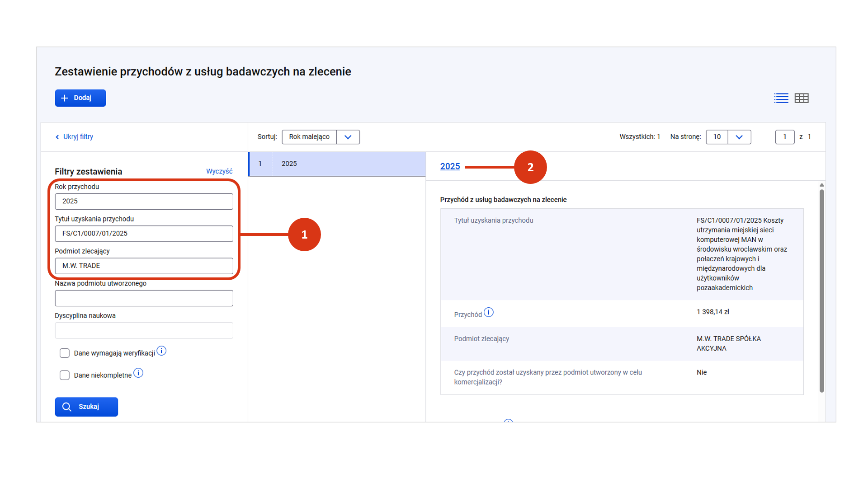Expand the Na stronę page-size dropdown

[x=739, y=137]
